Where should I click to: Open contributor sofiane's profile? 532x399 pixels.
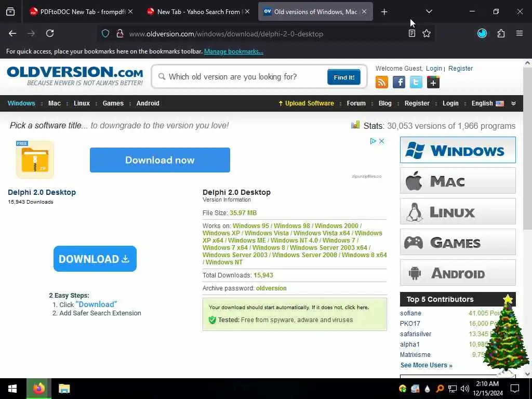410,313
